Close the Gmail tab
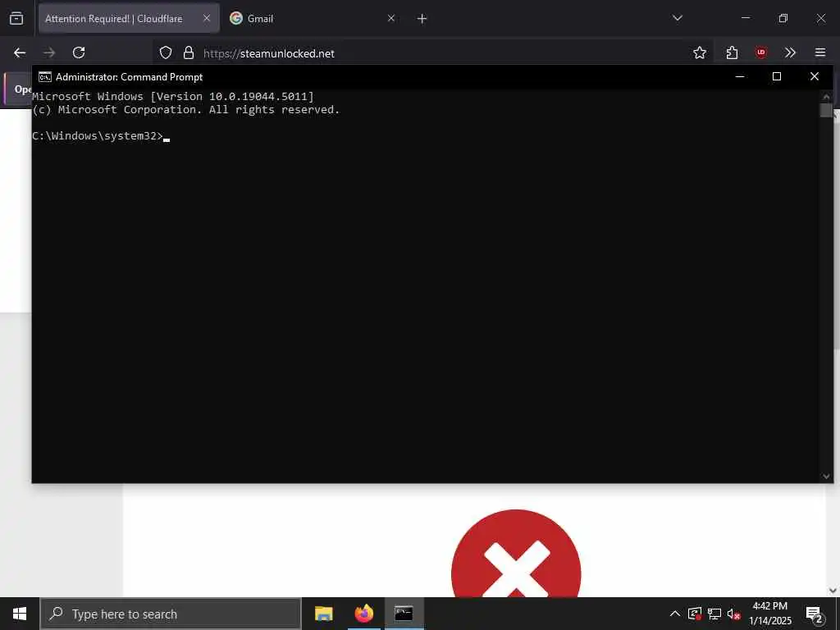This screenshot has height=630, width=840. pos(391,18)
